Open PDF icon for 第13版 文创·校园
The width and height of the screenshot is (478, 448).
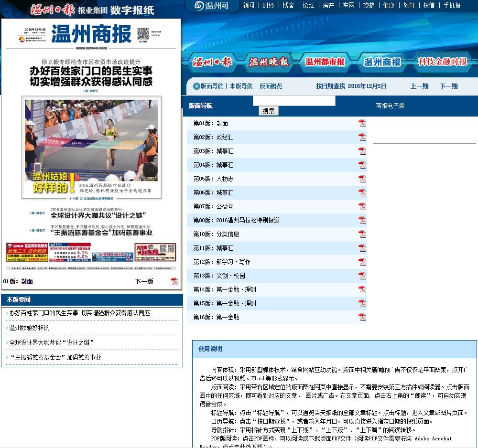362,276
